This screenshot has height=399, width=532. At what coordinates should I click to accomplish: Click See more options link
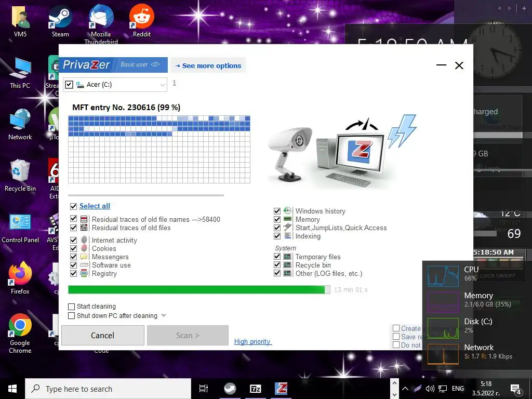point(208,65)
